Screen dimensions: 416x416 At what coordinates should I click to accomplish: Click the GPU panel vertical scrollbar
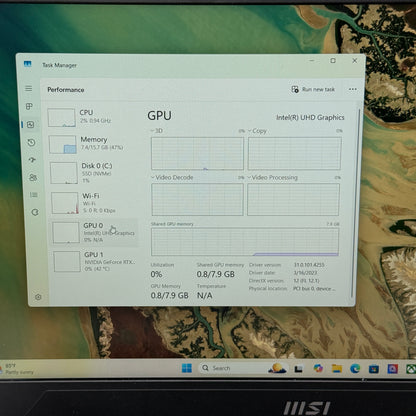[x=356, y=203]
